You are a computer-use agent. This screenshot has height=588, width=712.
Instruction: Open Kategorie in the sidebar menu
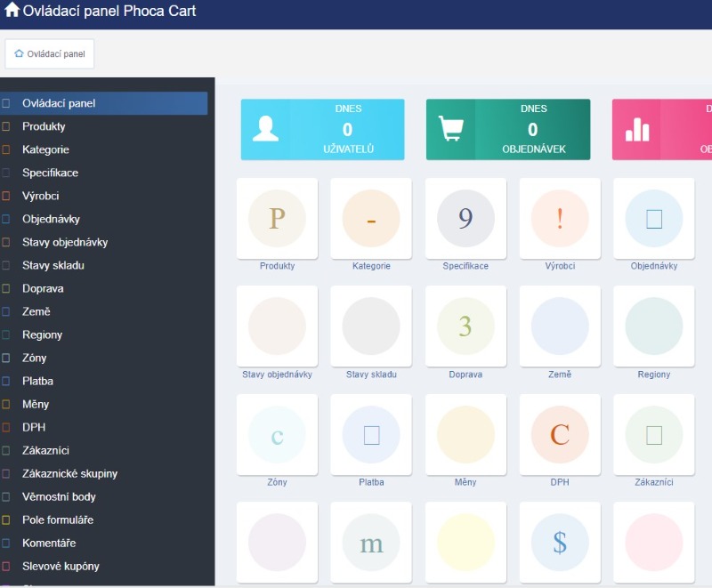(x=103, y=149)
